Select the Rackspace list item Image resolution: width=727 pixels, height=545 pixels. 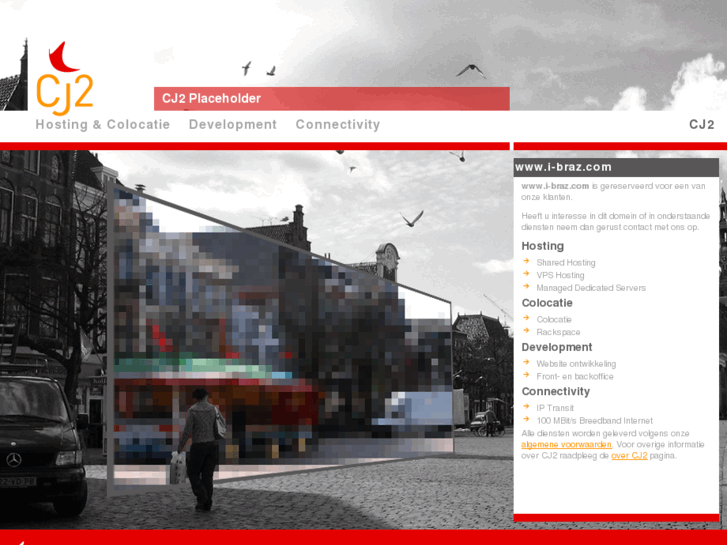pyautogui.click(x=558, y=332)
